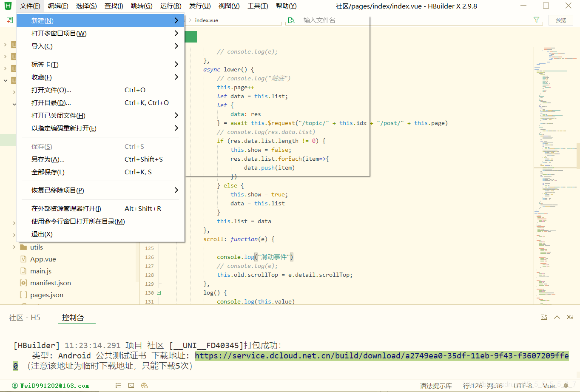This screenshot has width=580, height=392.
Task: Open the 标签卡(T) submenu
Action: pyautogui.click(x=100, y=64)
